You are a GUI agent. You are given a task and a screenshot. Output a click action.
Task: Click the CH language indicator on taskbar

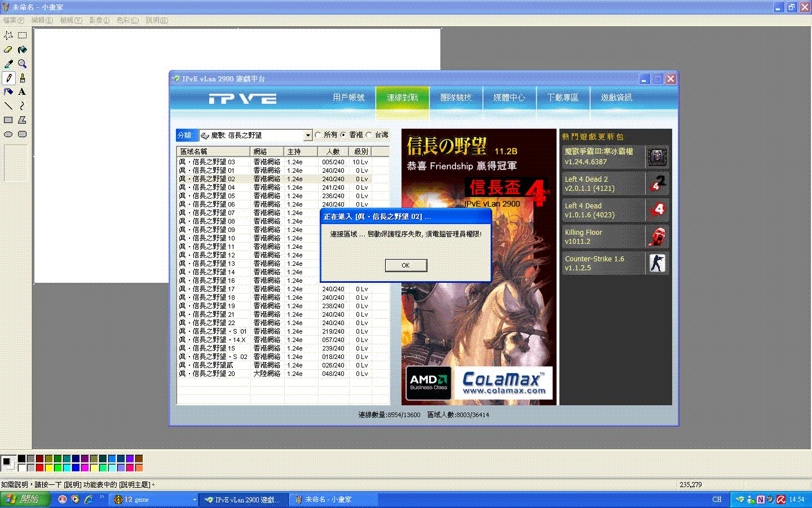[717, 500]
